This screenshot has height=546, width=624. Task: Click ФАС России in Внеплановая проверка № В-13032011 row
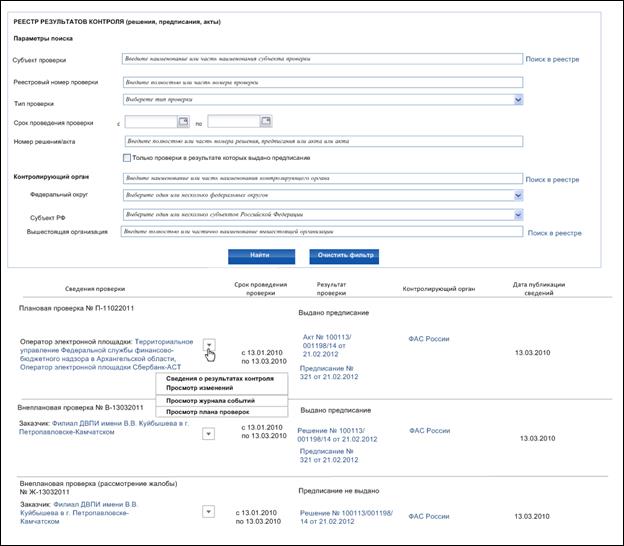(429, 431)
